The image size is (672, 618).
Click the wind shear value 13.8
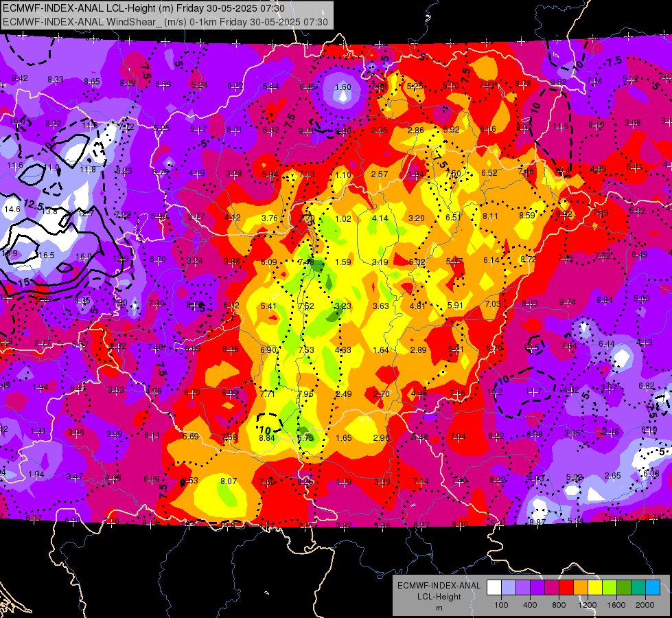coord(49,211)
